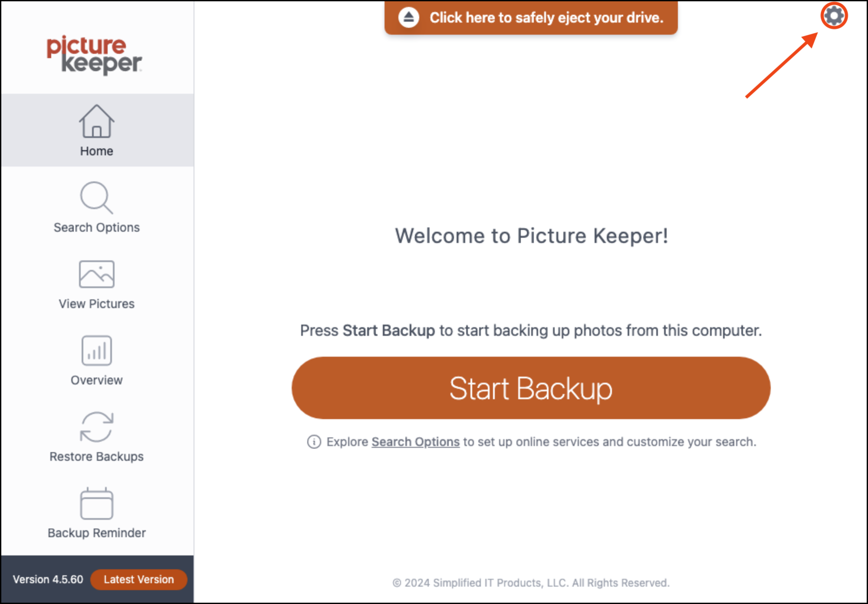The height and width of the screenshot is (604, 868).
Task: Select the View Pictures image icon
Action: click(96, 274)
